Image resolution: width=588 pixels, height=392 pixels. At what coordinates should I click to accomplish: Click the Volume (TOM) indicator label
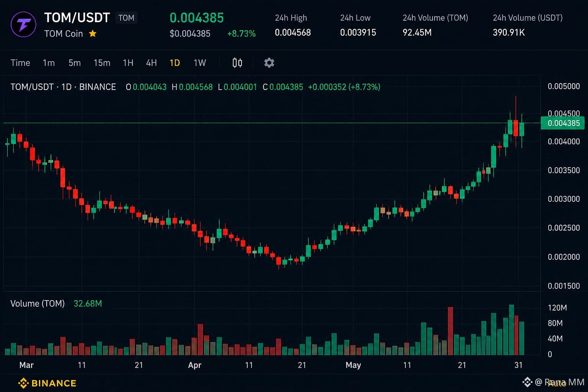click(x=38, y=304)
